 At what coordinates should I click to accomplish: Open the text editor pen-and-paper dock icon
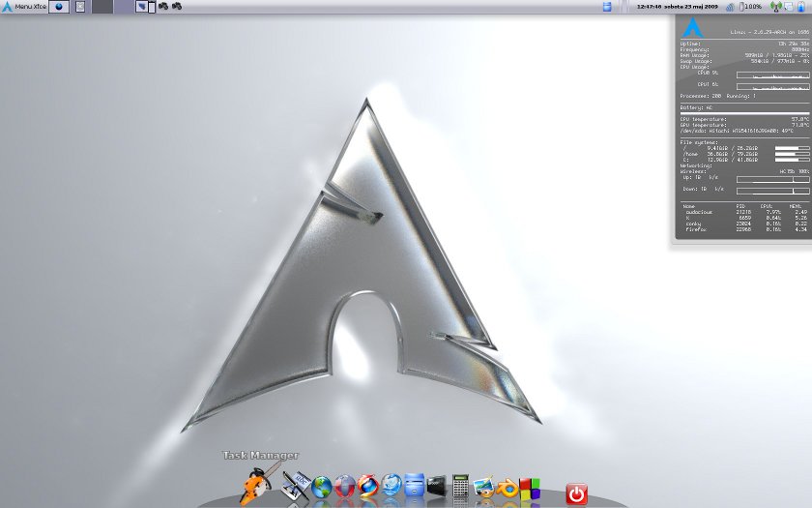pos(296,485)
